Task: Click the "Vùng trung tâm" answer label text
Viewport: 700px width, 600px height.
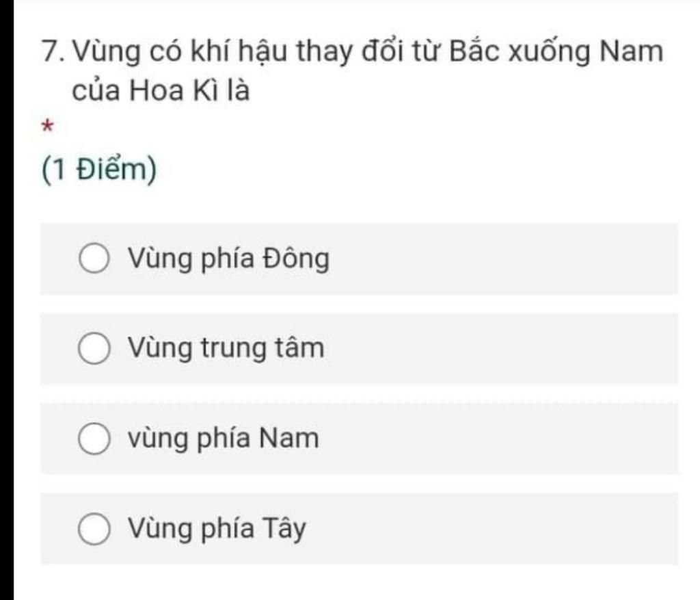Action: (226, 348)
